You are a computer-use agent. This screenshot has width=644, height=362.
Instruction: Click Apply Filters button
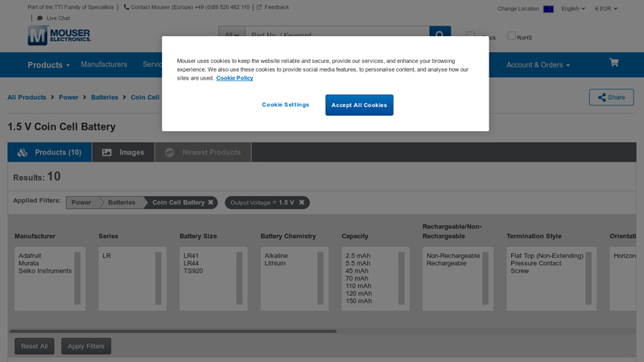pos(86,346)
